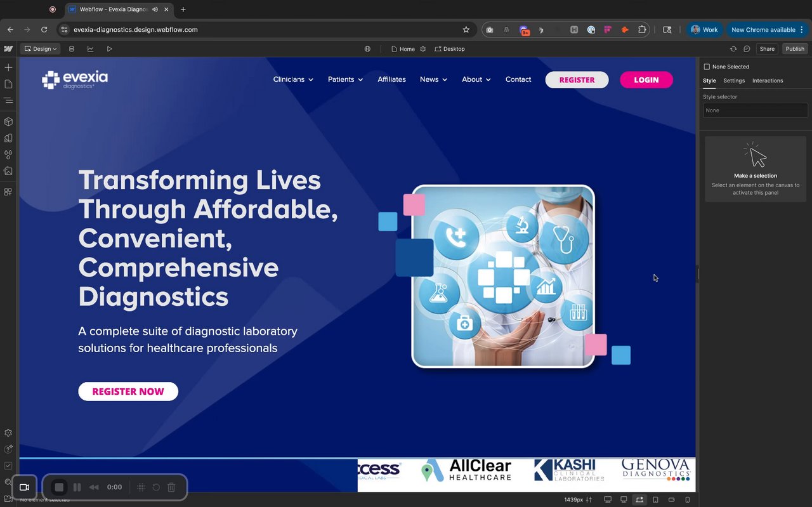Open the comments icon near Share
Screen dimensions: 812x507
[x=747, y=49]
